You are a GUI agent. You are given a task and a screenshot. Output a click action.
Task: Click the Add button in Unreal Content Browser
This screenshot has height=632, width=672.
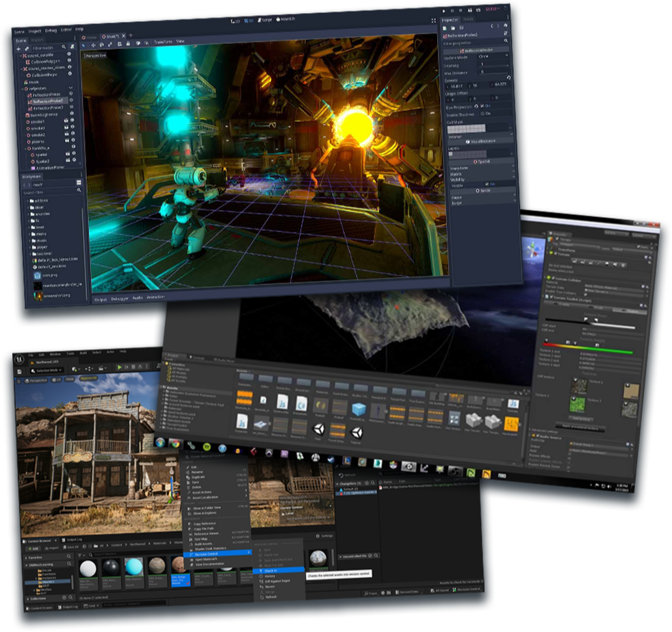[x=33, y=548]
